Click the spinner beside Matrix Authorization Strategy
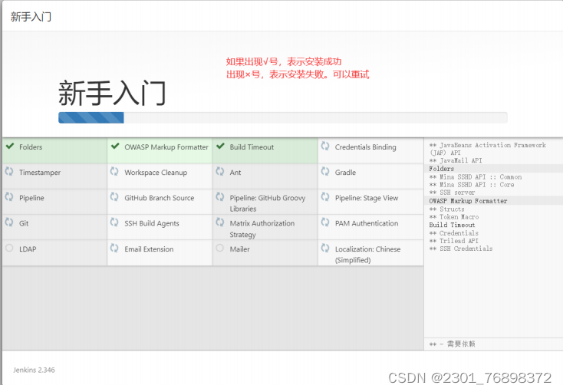 click(220, 222)
